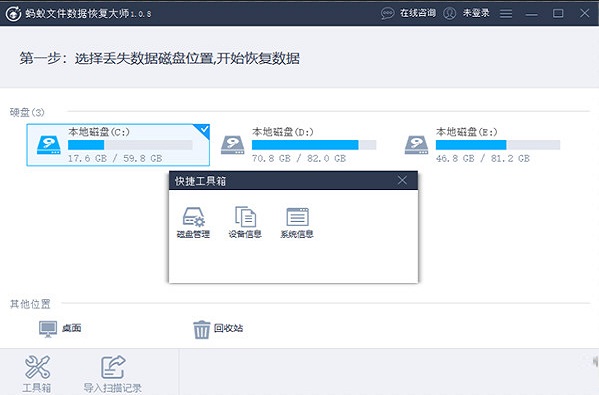Viewport: 599px width, 395px height.
Task: Click the 46.8 GB / 81.2 GB text
Action: tap(483, 158)
